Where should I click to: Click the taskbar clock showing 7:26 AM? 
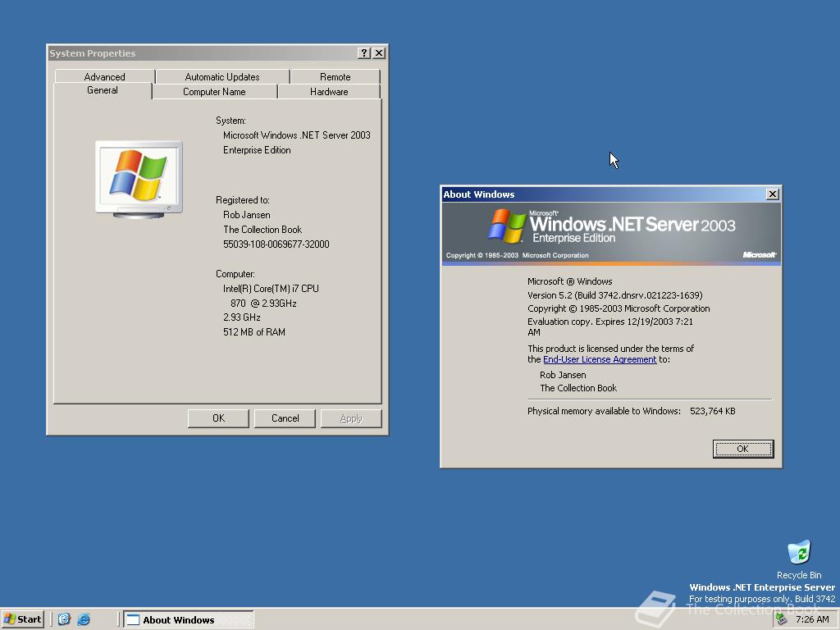click(812, 619)
